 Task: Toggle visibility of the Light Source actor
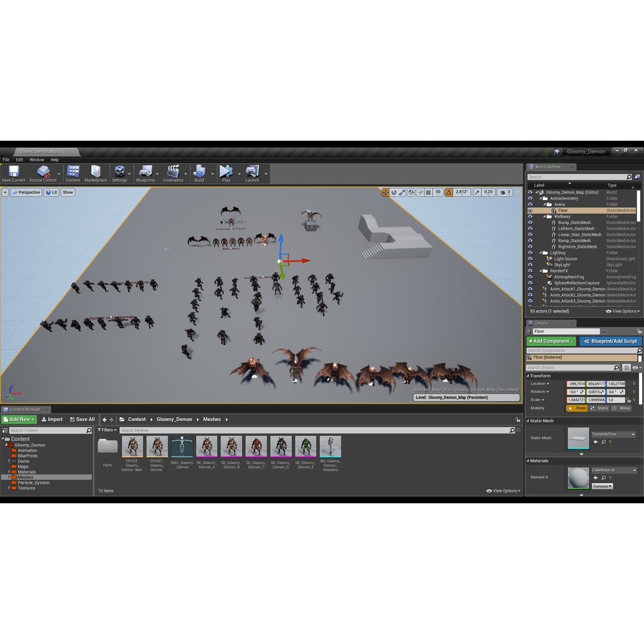530,259
